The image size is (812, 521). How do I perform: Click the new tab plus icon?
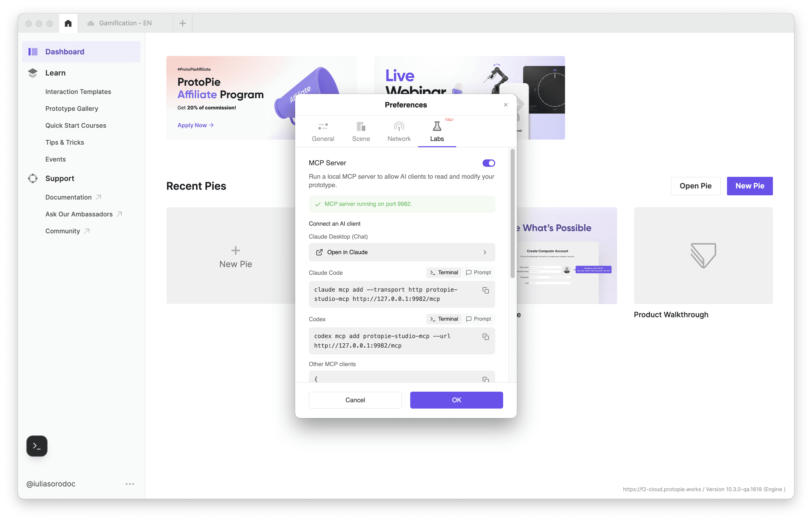(183, 23)
